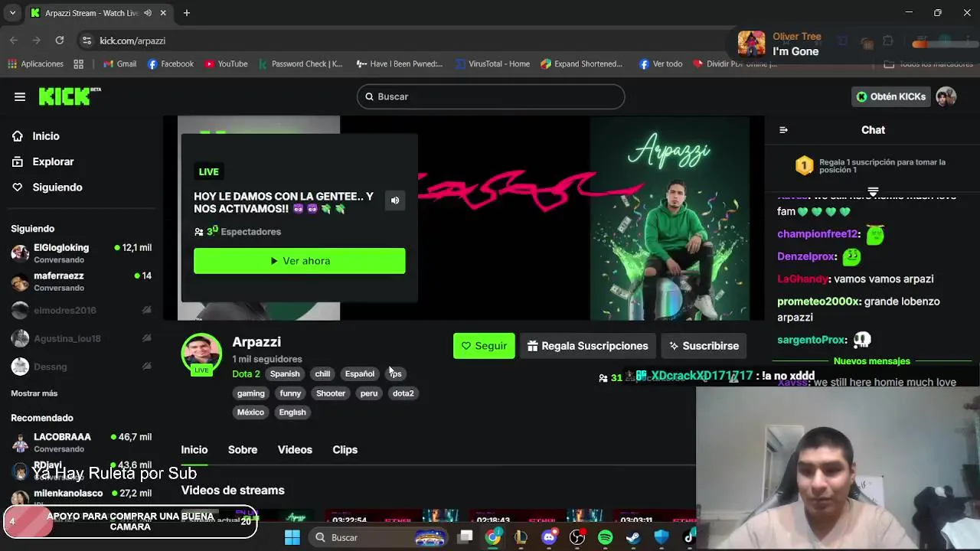Switch to the Clips tab

[x=345, y=450]
